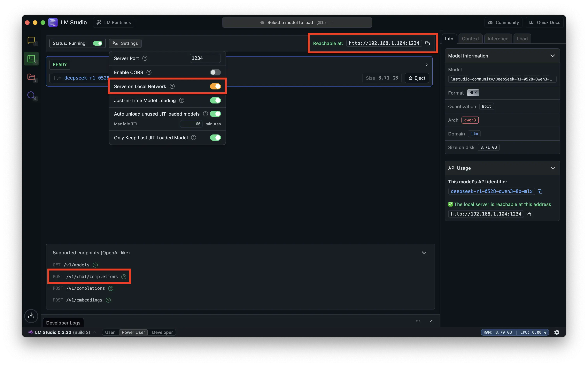Enable the CORS toggle
The height and width of the screenshot is (366, 588).
[x=215, y=72]
